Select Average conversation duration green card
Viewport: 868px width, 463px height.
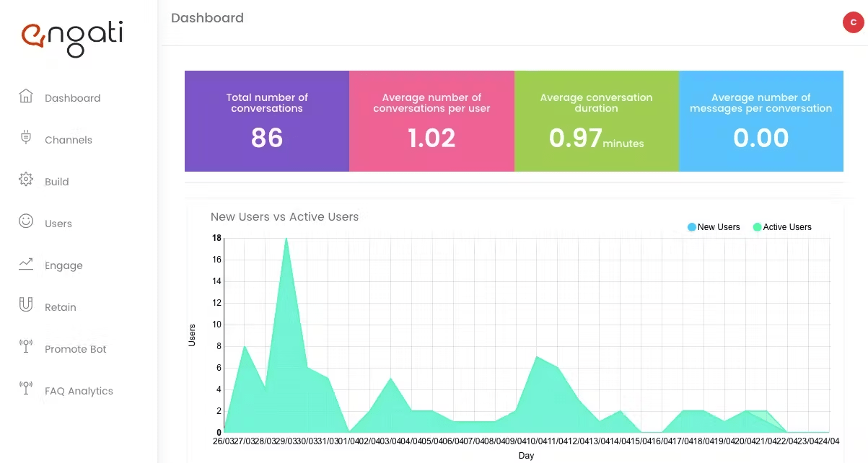pyautogui.click(x=597, y=121)
